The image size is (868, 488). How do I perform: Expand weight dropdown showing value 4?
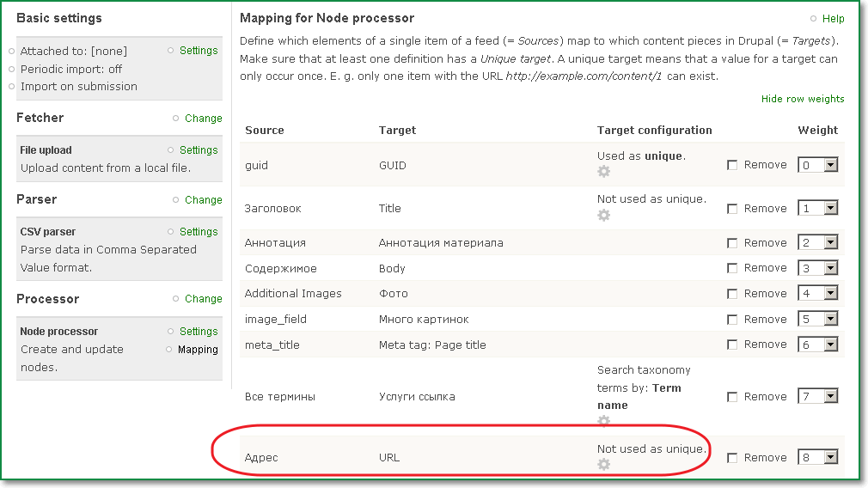(817, 294)
